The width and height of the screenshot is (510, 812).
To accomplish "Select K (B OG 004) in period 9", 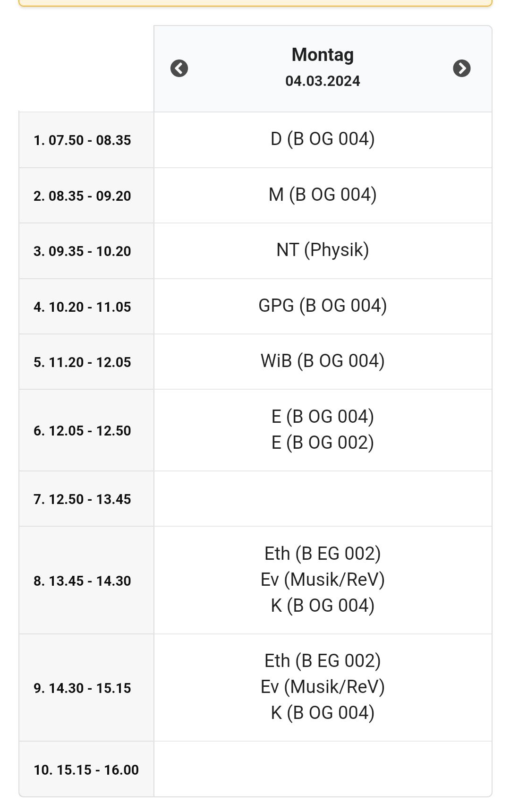I will [323, 713].
